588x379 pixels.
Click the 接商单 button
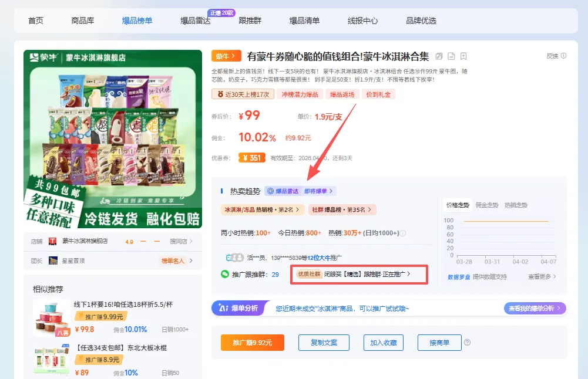point(439,343)
